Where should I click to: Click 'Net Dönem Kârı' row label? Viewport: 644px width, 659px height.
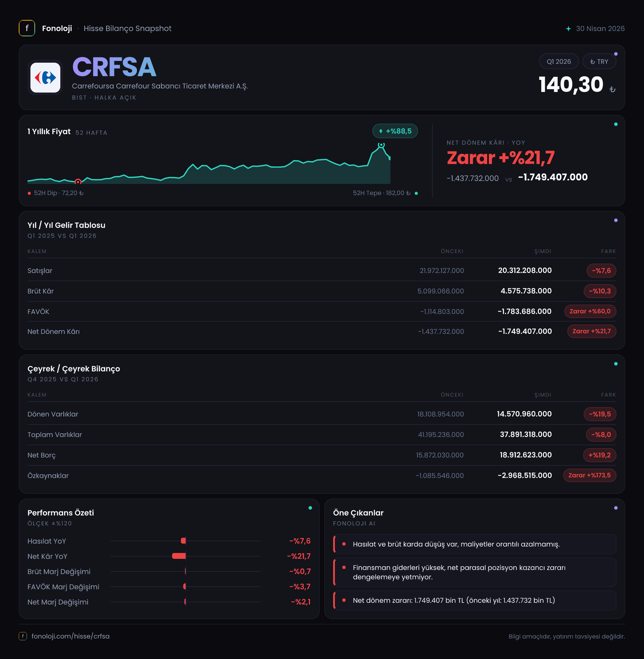54,331
